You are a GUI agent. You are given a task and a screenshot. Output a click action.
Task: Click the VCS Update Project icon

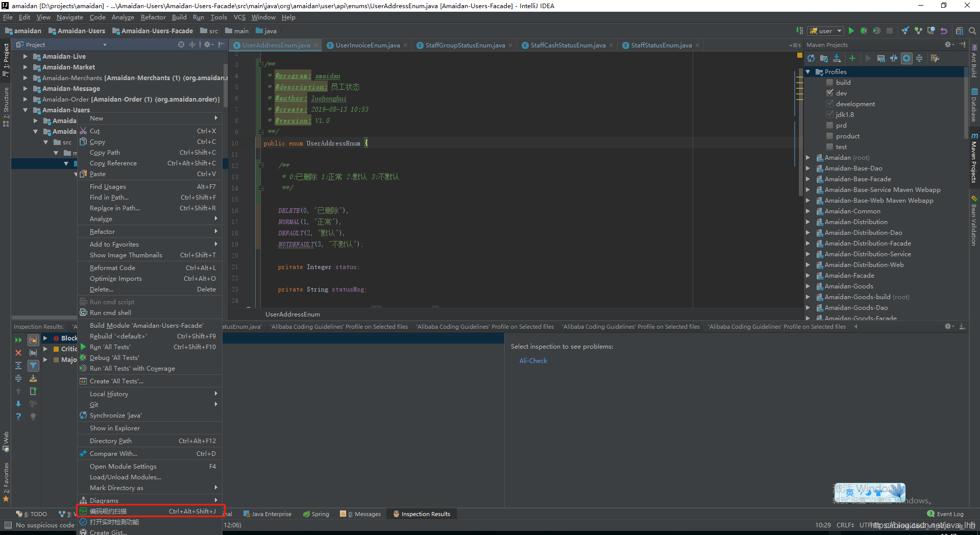(x=905, y=31)
